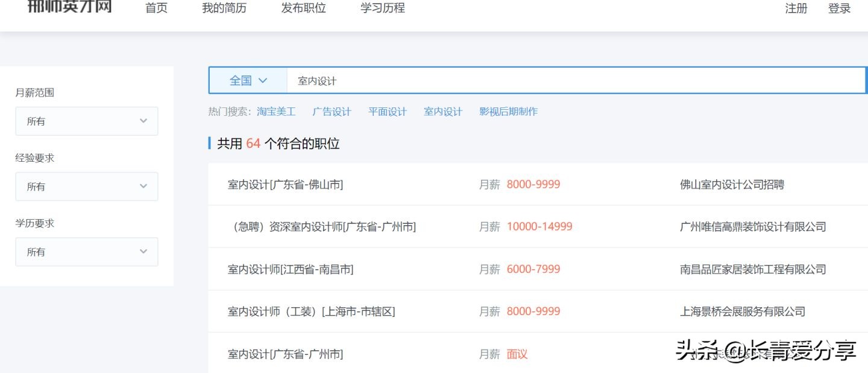The height and width of the screenshot is (373, 868).
Task: Click the 登录 login link
Action: point(838,9)
